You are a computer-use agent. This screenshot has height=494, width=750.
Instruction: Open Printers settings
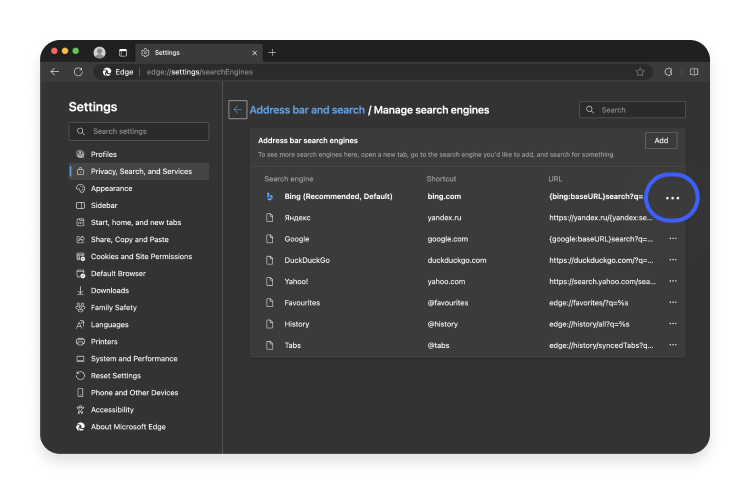point(139,341)
